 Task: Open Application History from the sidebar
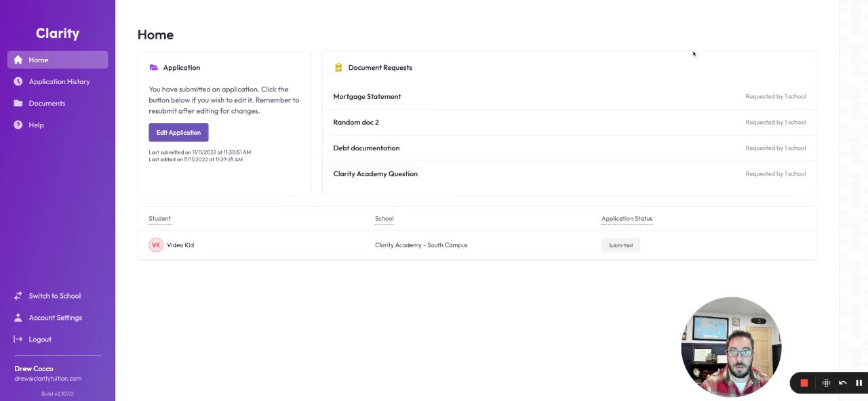(59, 81)
